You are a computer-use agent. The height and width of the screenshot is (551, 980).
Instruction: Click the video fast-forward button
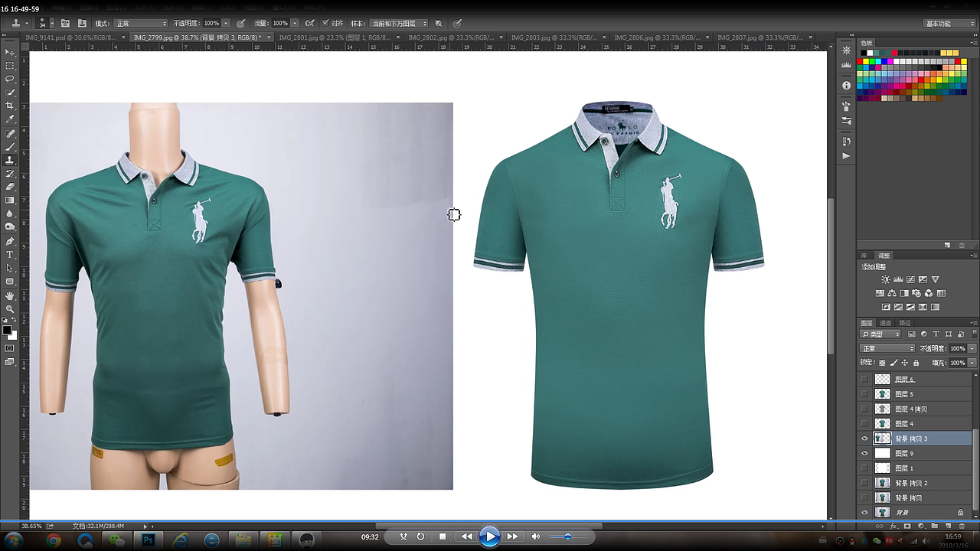[512, 536]
